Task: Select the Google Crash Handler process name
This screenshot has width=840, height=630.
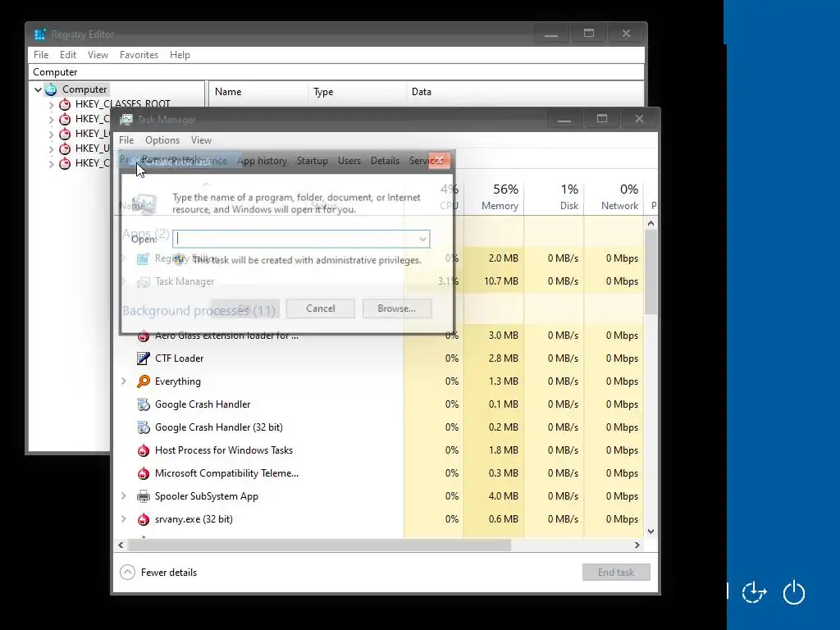Action: click(x=203, y=404)
